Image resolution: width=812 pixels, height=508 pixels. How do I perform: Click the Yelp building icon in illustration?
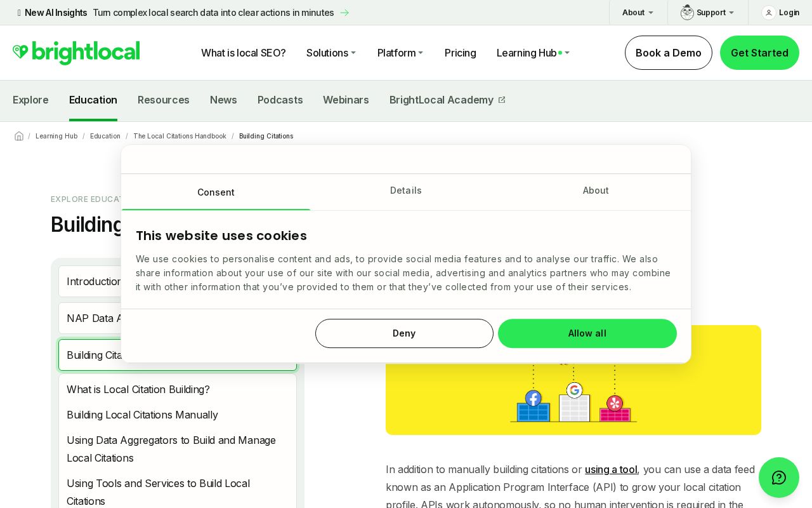[x=615, y=408]
